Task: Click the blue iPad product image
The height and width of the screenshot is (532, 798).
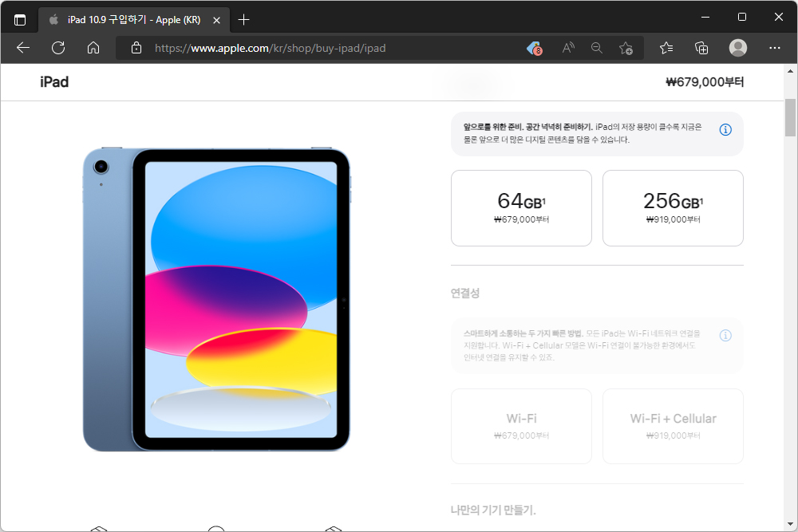Action: pyautogui.click(x=217, y=300)
